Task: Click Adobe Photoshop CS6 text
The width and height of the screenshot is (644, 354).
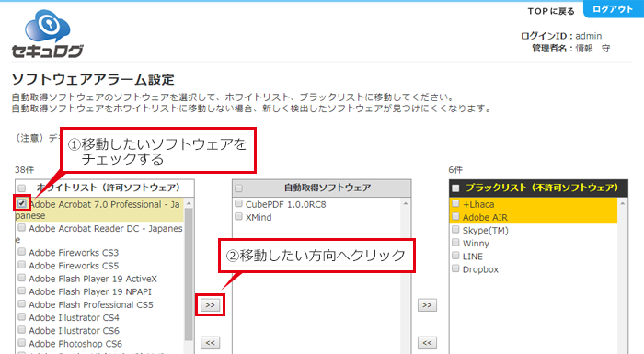Action: tap(75, 344)
